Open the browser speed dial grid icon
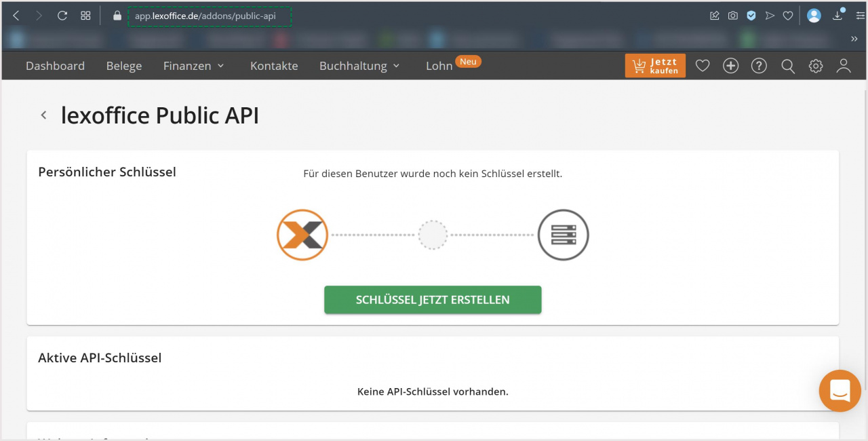The image size is (868, 441). pos(85,16)
